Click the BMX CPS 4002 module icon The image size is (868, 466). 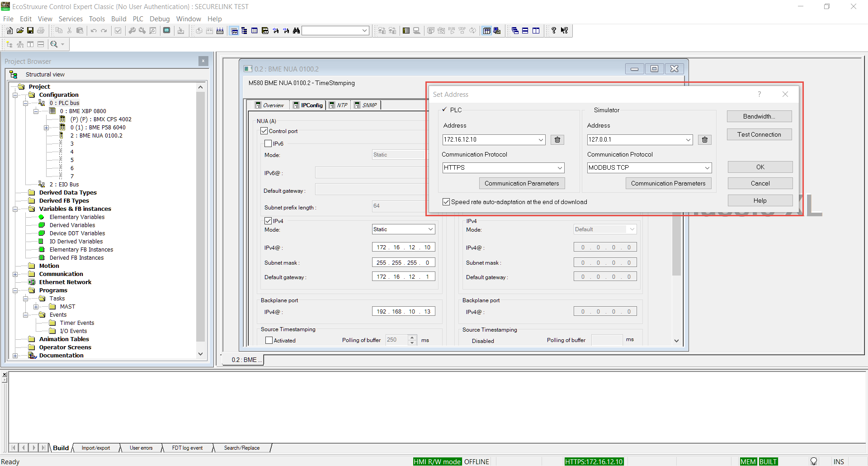pyautogui.click(x=62, y=119)
